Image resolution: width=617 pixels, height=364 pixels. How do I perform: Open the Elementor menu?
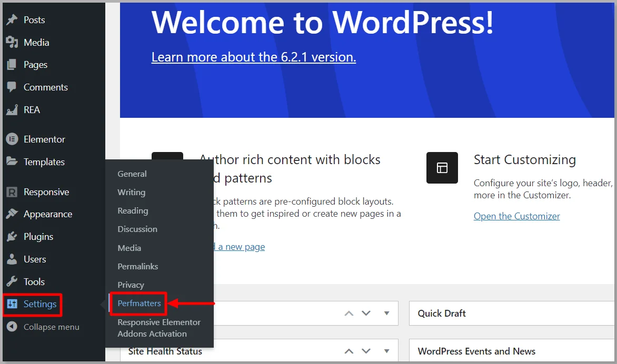tap(44, 139)
